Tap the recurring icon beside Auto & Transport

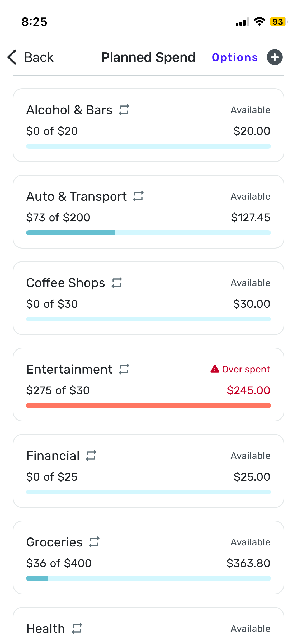point(138,196)
